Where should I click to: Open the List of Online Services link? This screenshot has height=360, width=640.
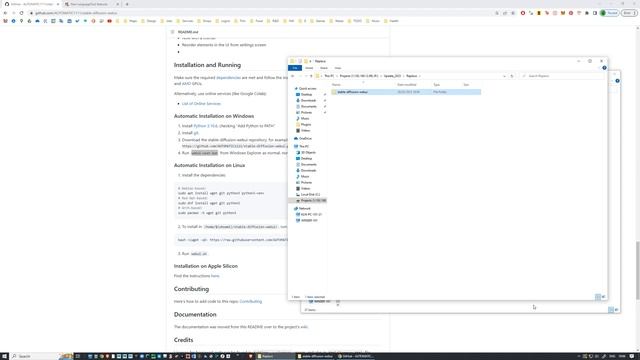click(201, 104)
